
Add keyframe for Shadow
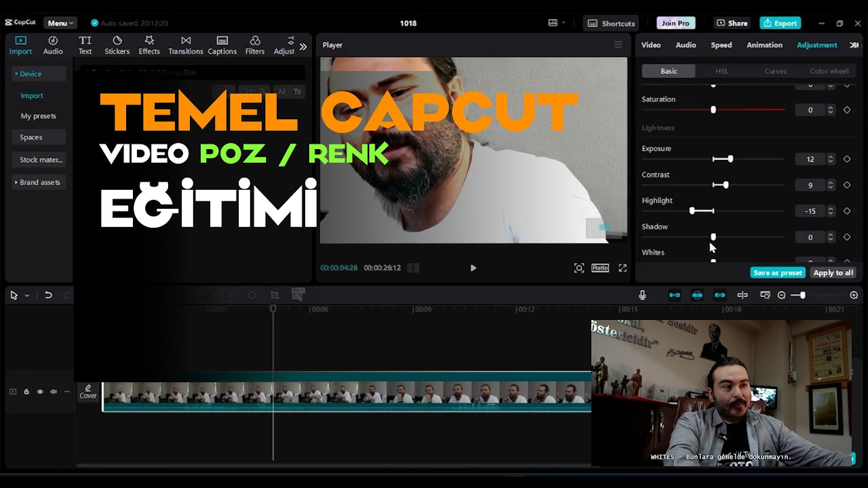(x=847, y=237)
